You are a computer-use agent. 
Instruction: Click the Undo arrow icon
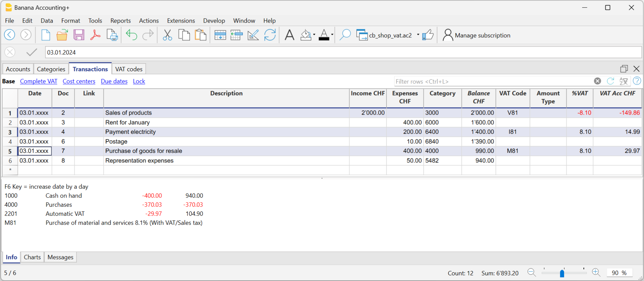tap(131, 35)
